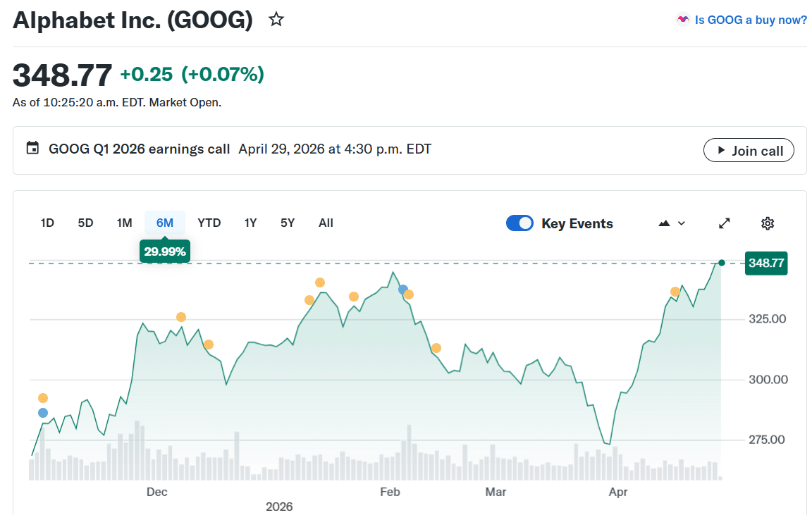Add GOOG to watchlist with star icon
812x515 pixels.
[276, 20]
